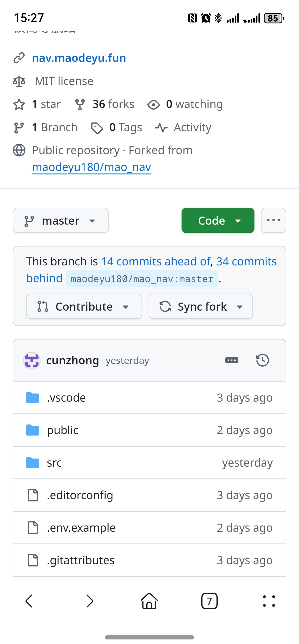Open the green Code dropdown
Image resolution: width=299 pixels, height=644 pixels.
[218, 220]
